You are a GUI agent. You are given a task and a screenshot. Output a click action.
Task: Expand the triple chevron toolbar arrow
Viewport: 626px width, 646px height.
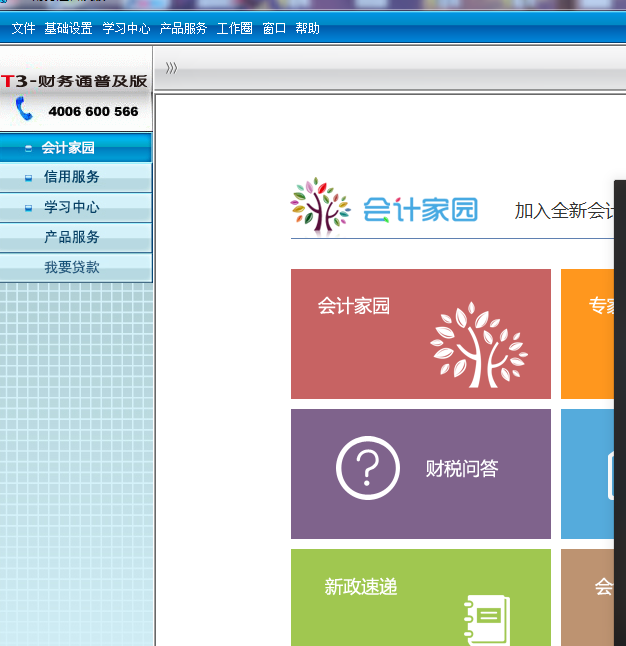[x=171, y=68]
